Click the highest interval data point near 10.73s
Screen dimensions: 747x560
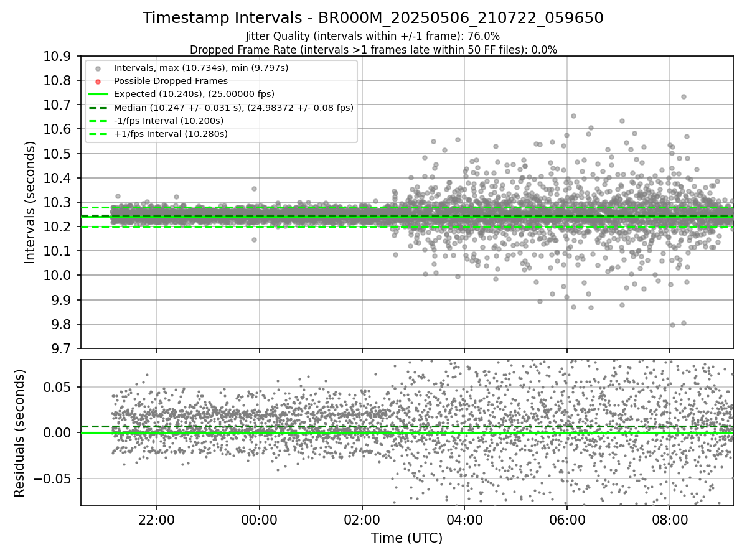click(x=684, y=96)
